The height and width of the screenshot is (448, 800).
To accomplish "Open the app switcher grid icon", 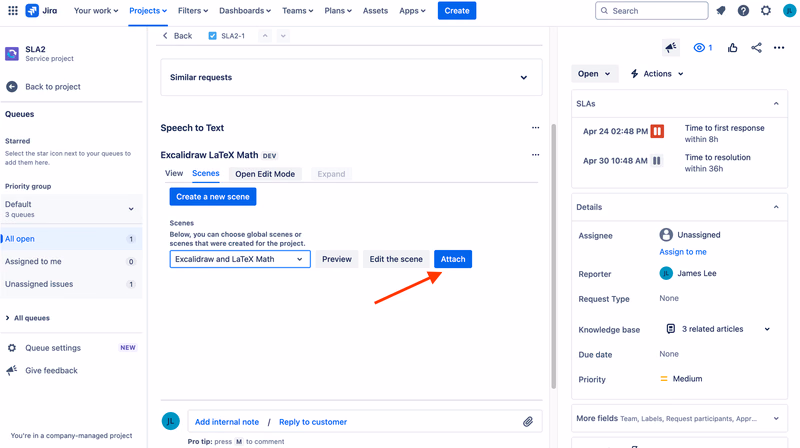I will [13, 11].
